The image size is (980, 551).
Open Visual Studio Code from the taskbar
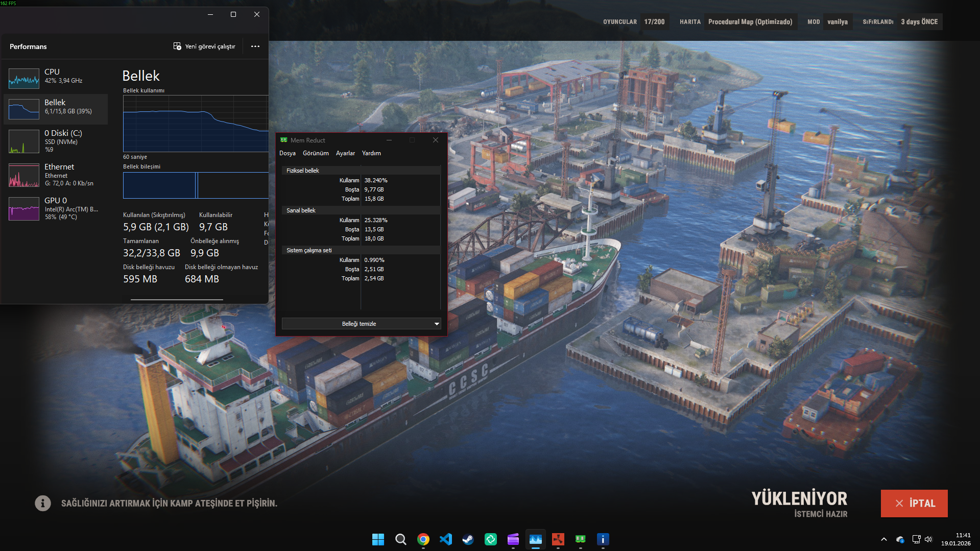click(446, 539)
